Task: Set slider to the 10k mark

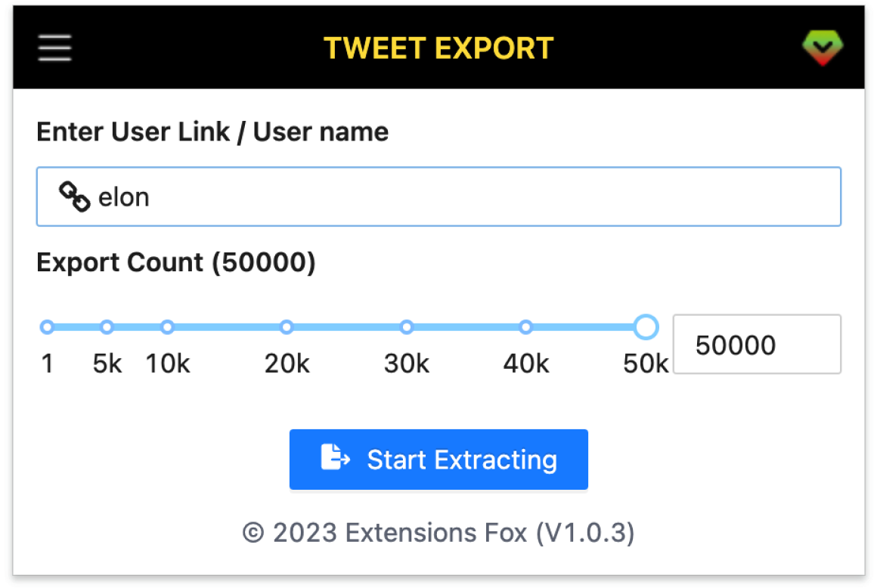Action: coord(167,327)
